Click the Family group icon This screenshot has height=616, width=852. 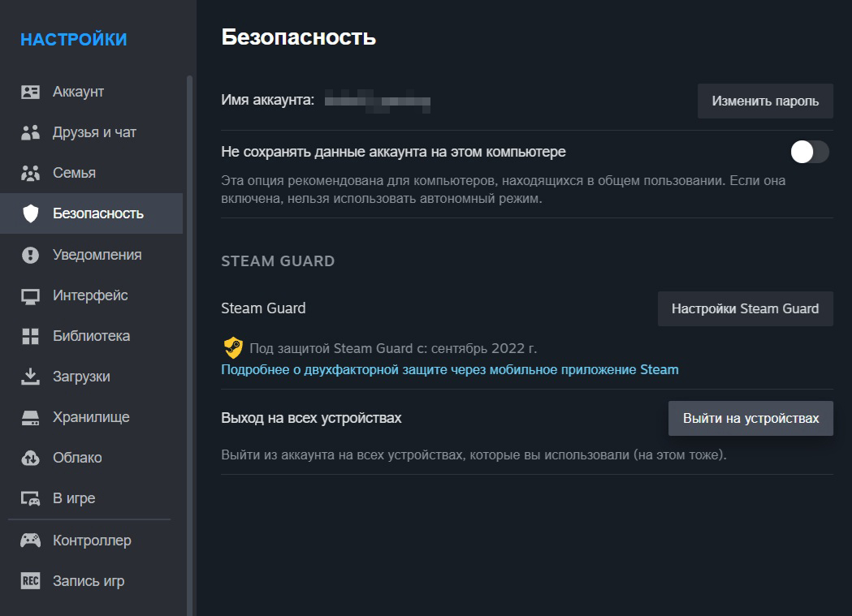(30, 173)
